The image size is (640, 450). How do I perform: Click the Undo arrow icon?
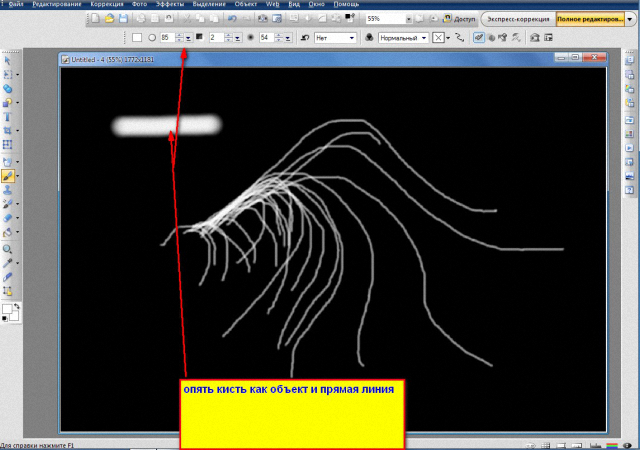pyautogui.click(x=232, y=18)
